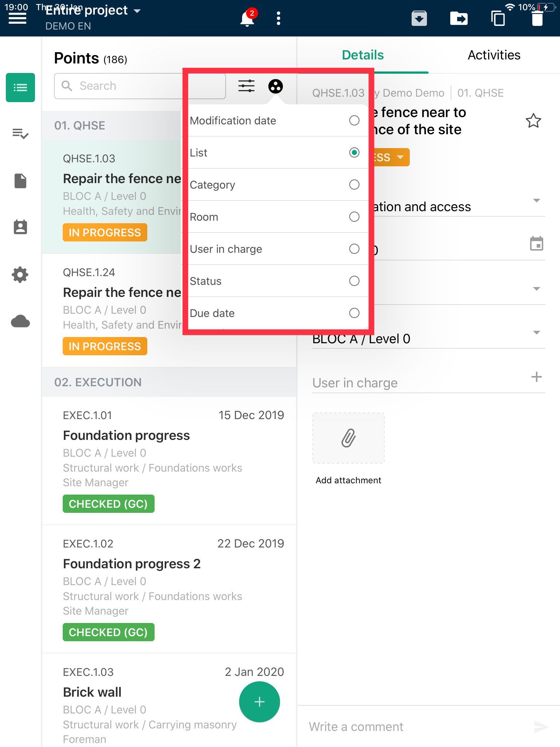Screen dimensions: 560x747
Task: Open filter sliders icon beside search
Action: coord(246,86)
